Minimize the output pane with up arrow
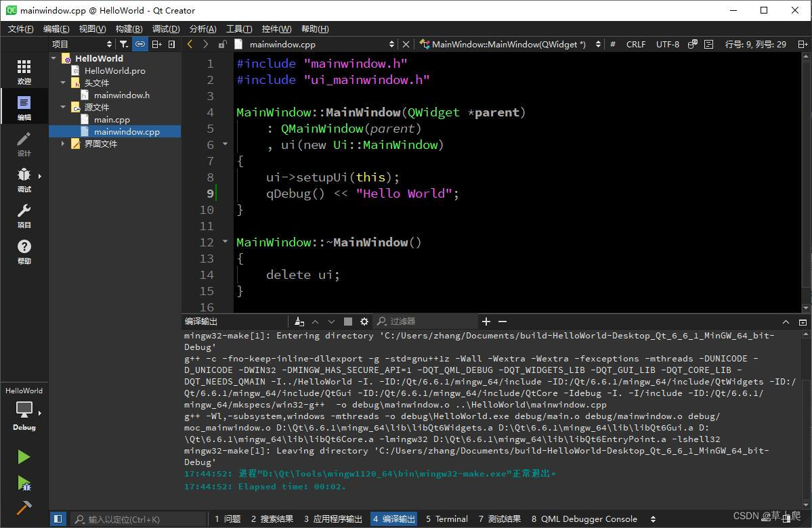 pyautogui.click(x=786, y=322)
